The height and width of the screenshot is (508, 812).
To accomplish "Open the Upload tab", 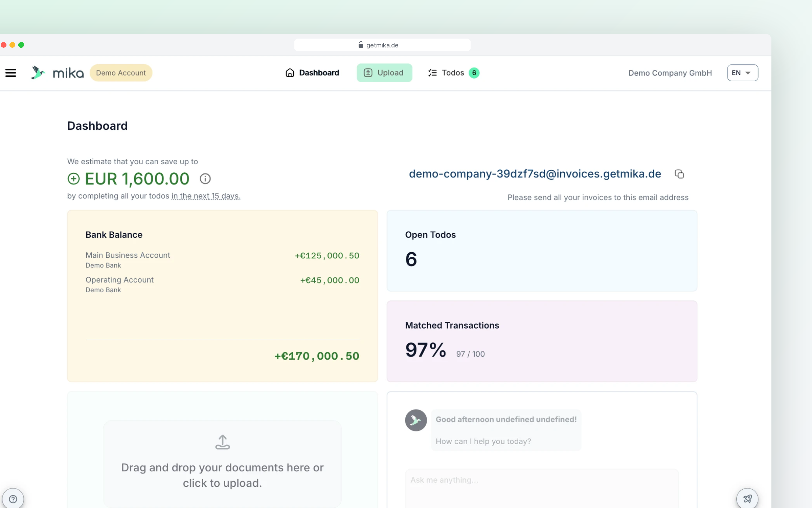I will [384, 73].
